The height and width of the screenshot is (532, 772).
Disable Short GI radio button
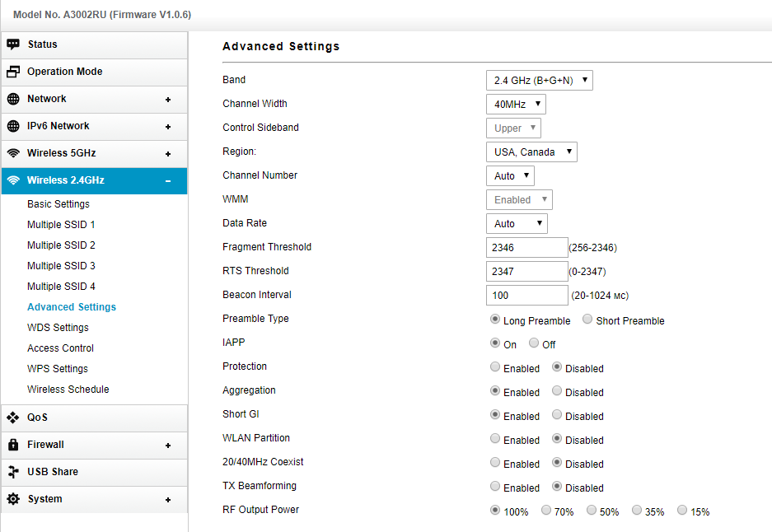(x=557, y=414)
